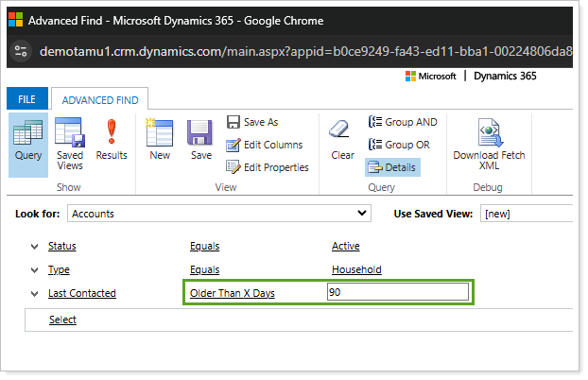Open the Look for Accounts dropdown
This screenshot has width=588, height=380.
point(217,214)
